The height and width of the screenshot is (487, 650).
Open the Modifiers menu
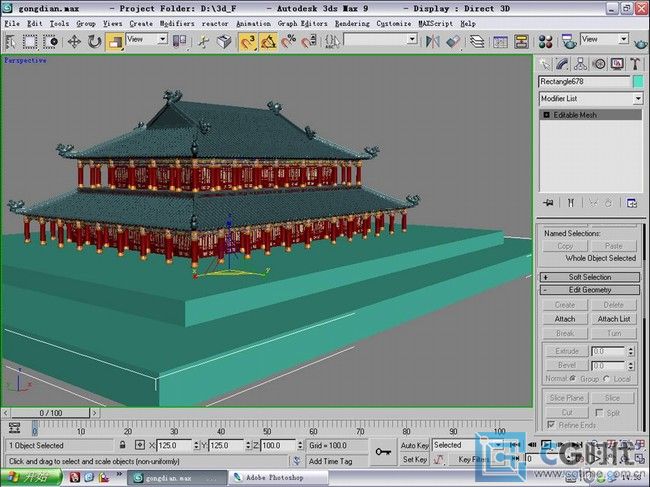pyautogui.click(x=177, y=24)
